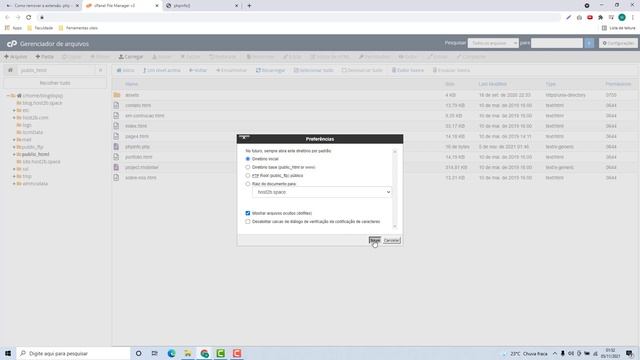This screenshot has width=640, height=360.
Task: Click the home icon beside path field
Action: (x=10, y=70)
